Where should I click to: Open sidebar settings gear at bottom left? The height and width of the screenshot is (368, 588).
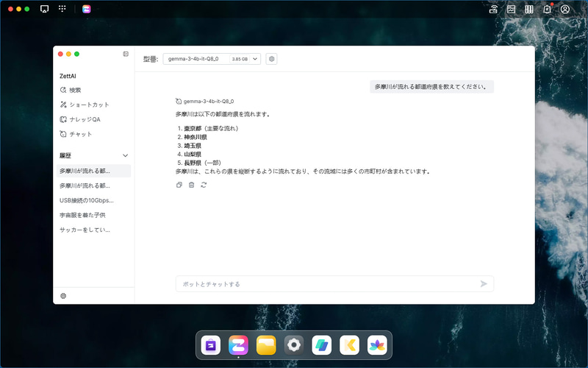pyautogui.click(x=63, y=296)
